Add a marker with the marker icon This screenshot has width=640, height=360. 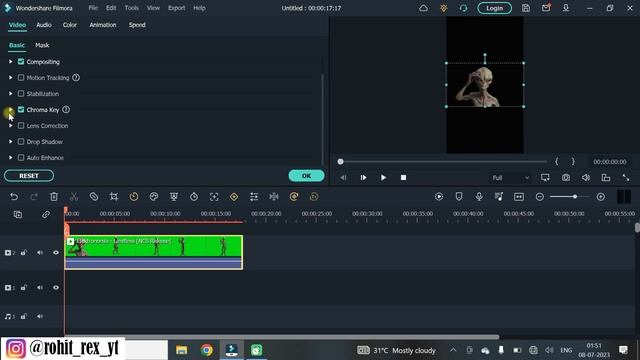coord(459,197)
